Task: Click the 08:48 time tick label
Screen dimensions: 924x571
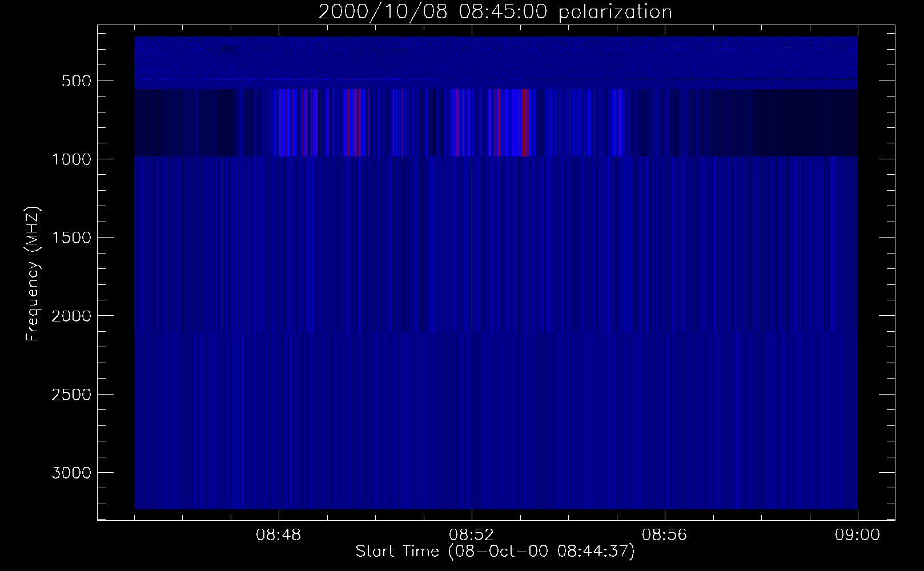Action: click(279, 535)
